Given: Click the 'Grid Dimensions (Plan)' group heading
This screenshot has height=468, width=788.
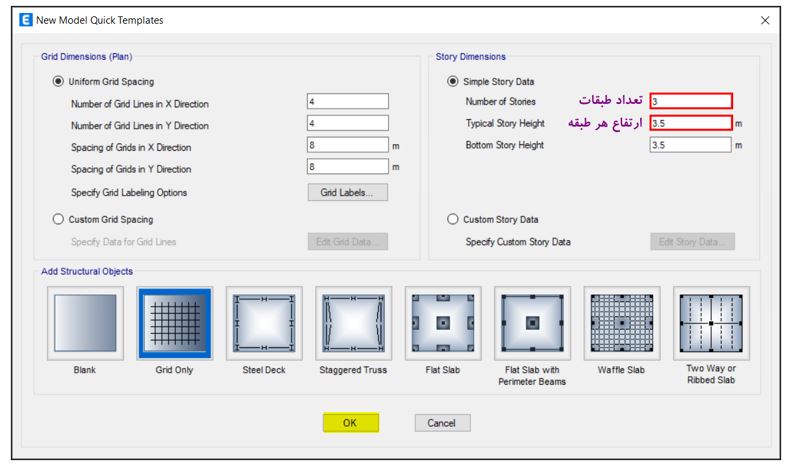Looking at the screenshot, I should (86, 57).
